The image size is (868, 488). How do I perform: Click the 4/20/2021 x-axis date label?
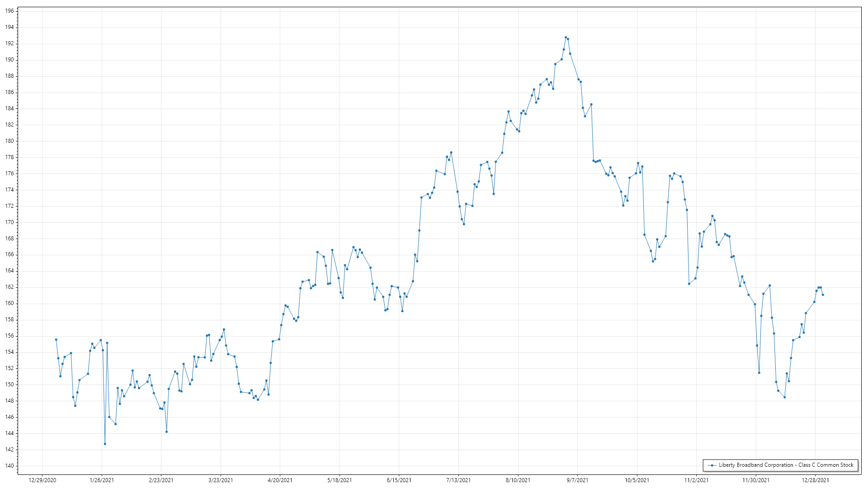coord(280,480)
